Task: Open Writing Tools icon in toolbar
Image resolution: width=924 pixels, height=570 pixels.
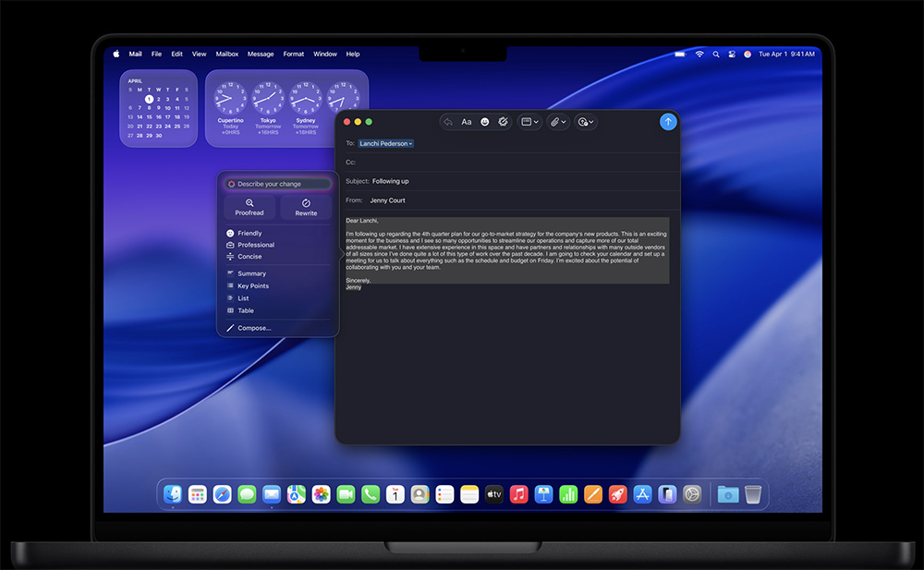Action: tap(504, 122)
